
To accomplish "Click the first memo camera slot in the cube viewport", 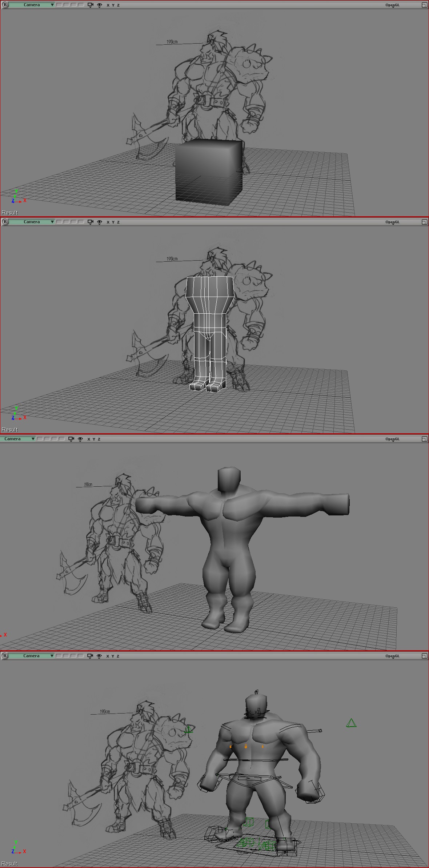I will 59,5.
